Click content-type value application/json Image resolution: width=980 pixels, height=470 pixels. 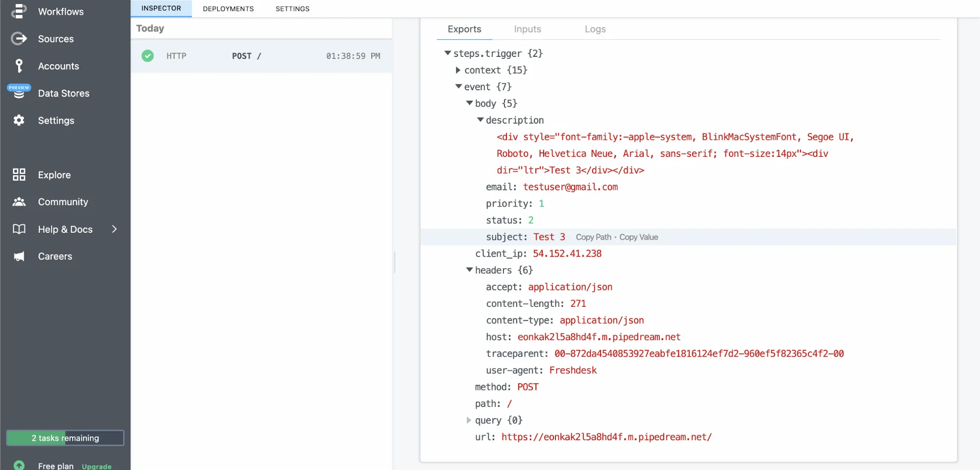[x=602, y=320]
